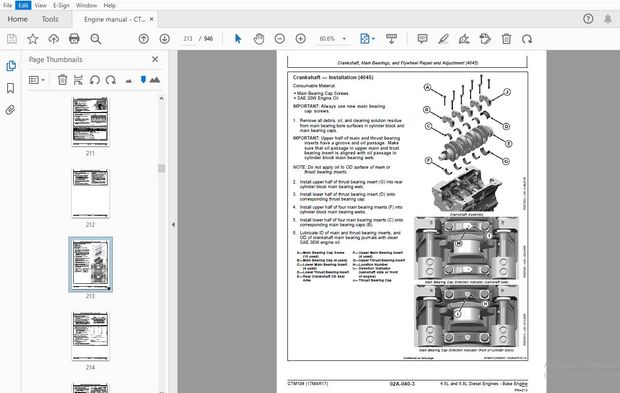Toggle the Bookmarks sidebar icon
The height and width of the screenshot is (393, 620).
(x=11, y=88)
